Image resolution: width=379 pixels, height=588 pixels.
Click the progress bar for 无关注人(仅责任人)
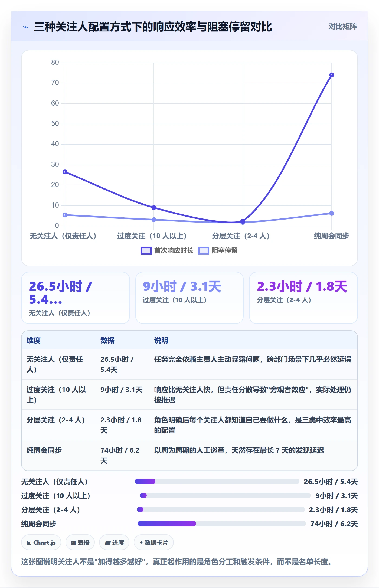[217, 481]
